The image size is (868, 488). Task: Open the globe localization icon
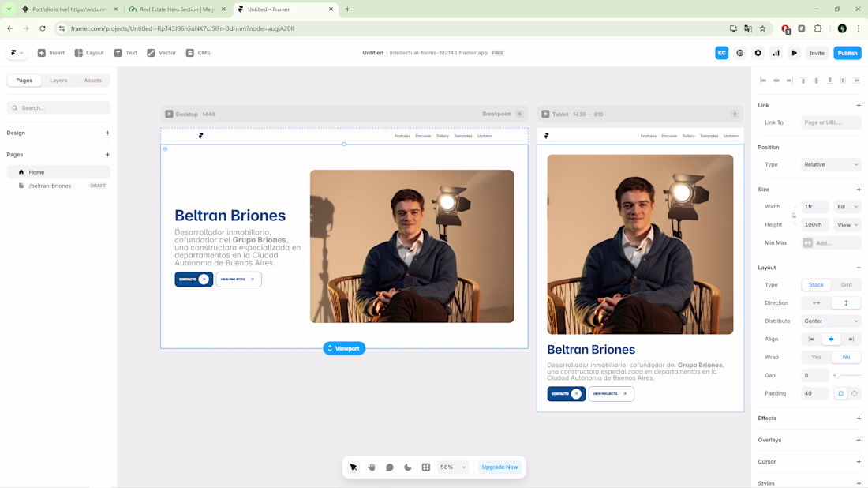(739, 53)
